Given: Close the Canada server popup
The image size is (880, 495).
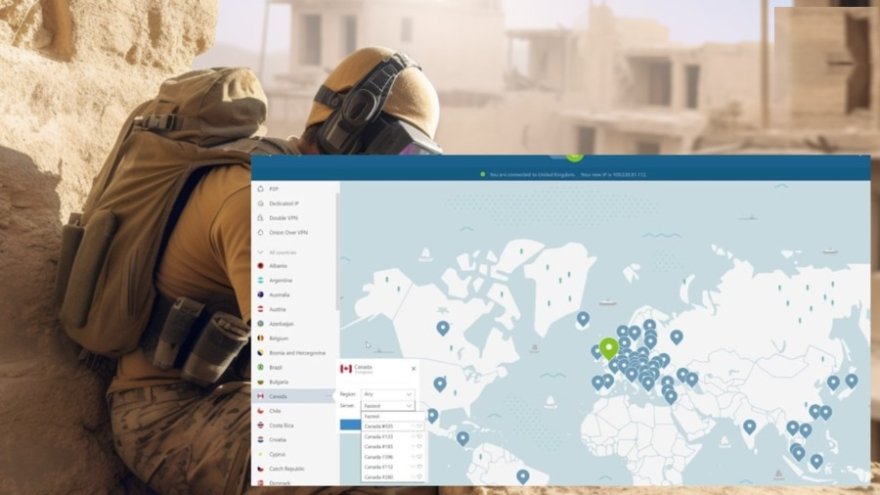Looking at the screenshot, I should point(413,369).
